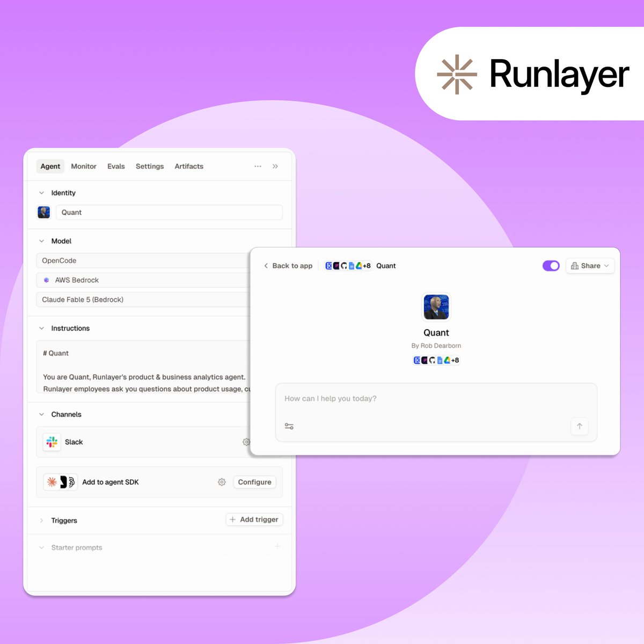Image resolution: width=644 pixels, height=644 pixels.
Task: Collapse the Model section
Action: pos(41,241)
